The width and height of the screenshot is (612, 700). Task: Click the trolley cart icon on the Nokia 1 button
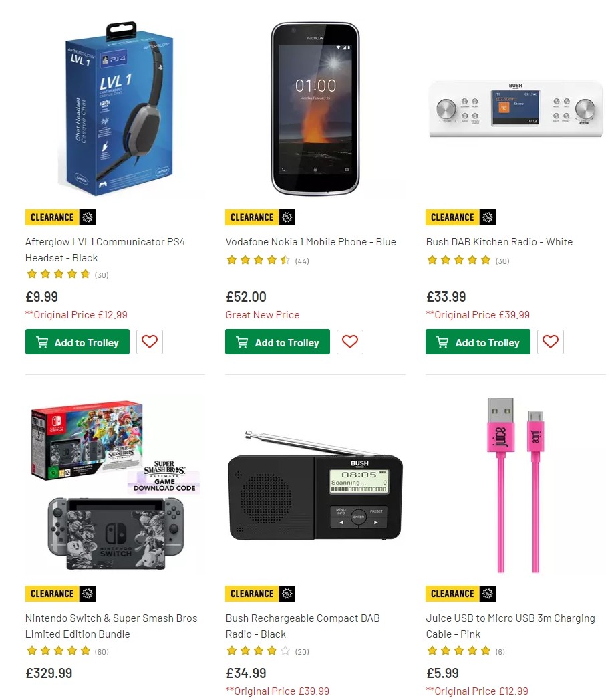coord(242,342)
